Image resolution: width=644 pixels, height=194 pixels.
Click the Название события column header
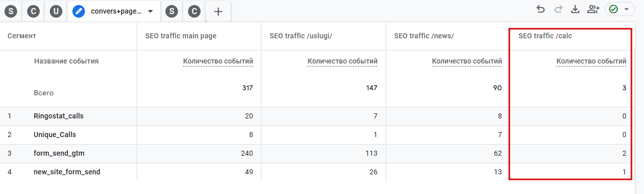point(66,61)
